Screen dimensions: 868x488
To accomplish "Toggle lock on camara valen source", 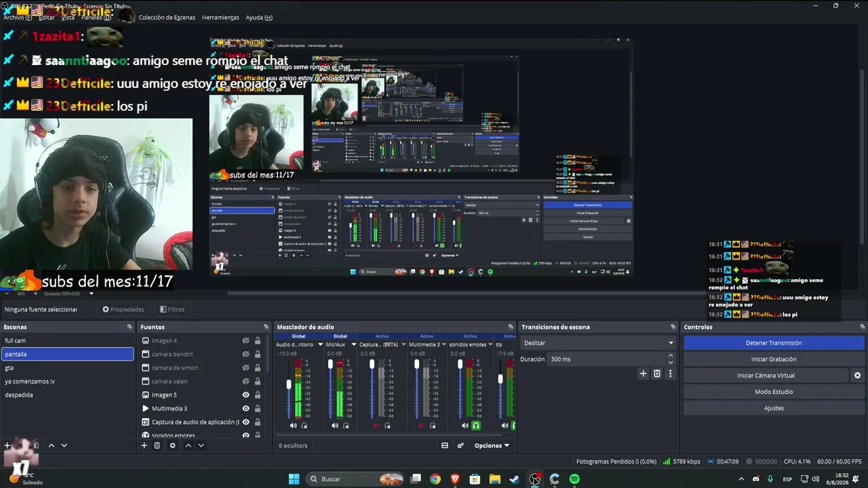I will (258, 381).
